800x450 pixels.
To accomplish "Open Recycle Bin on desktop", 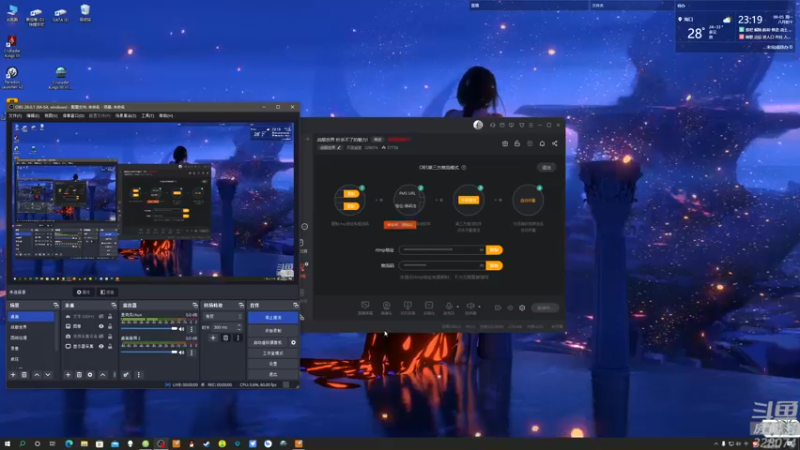I will pyautogui.click(x=85, y=13).
